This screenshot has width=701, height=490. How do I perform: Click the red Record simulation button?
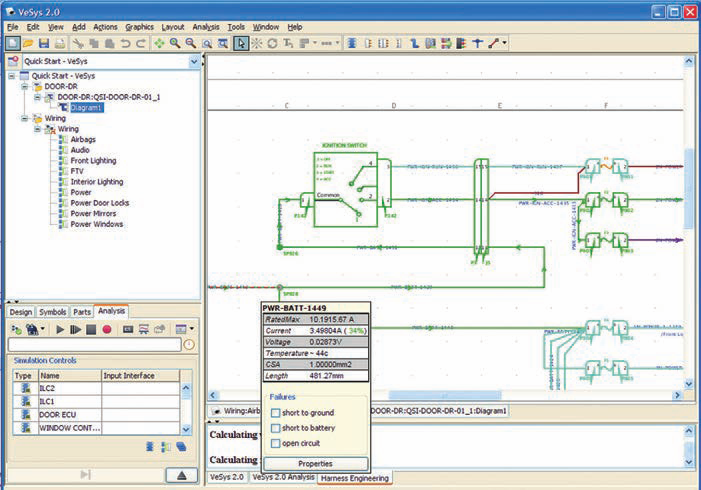click(x=106, y=329)
